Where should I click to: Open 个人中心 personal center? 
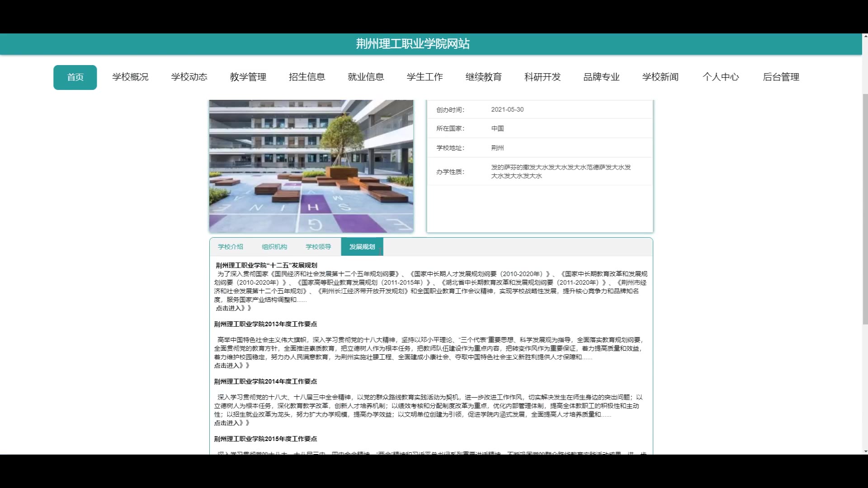click(721, 77)
